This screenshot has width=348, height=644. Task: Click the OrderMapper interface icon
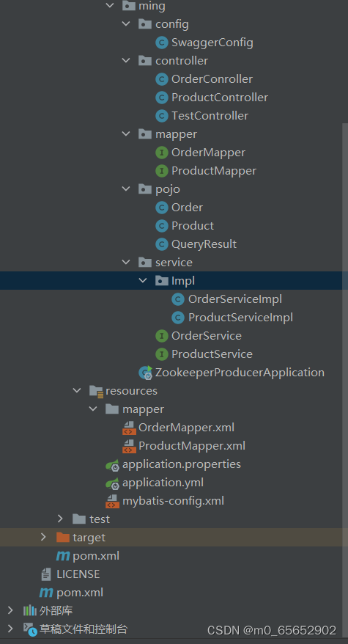click(162, 153)
